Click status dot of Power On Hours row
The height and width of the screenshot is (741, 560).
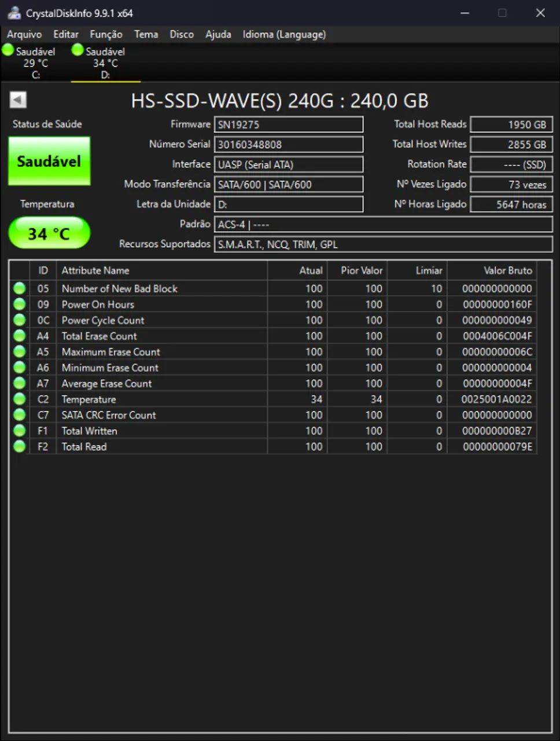[20, 304]
